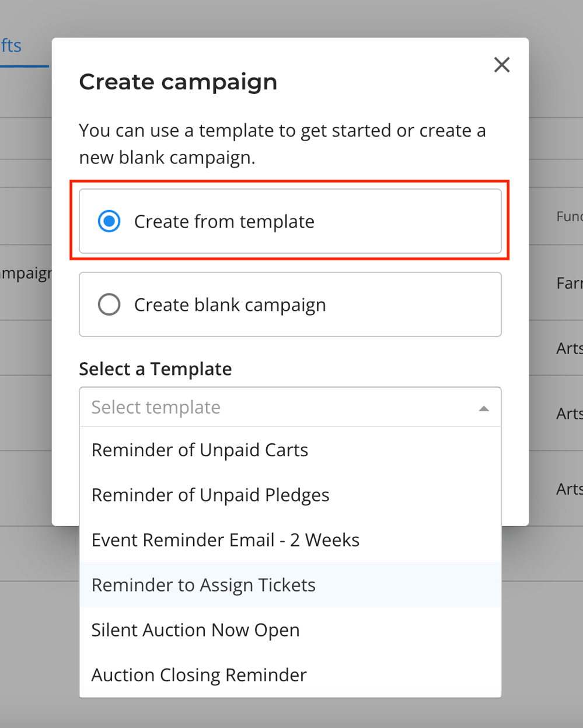Pick the Reminder of Unpaid Carts template
The width and height of the screenshot is (583, 728).
[200, 450]
